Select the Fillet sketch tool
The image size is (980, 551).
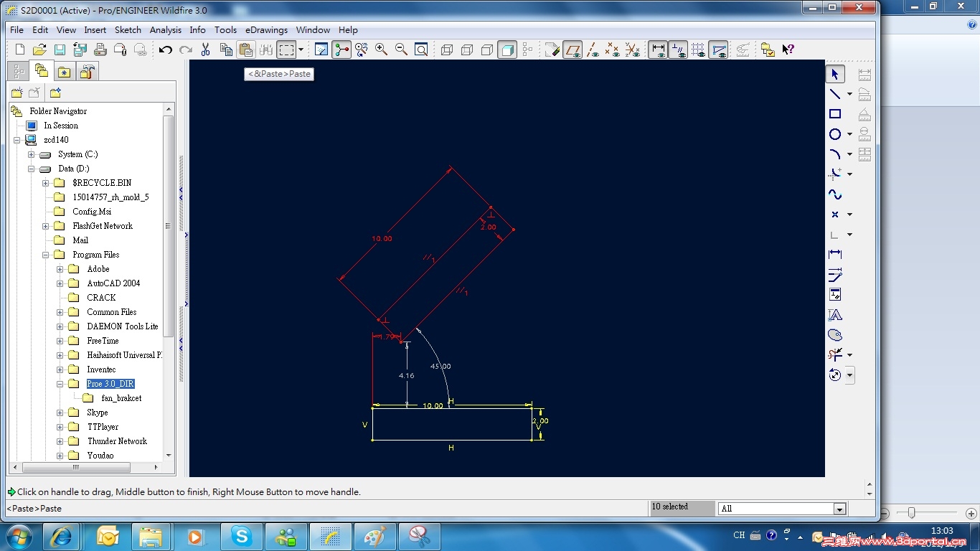click(x=835, y=174)
